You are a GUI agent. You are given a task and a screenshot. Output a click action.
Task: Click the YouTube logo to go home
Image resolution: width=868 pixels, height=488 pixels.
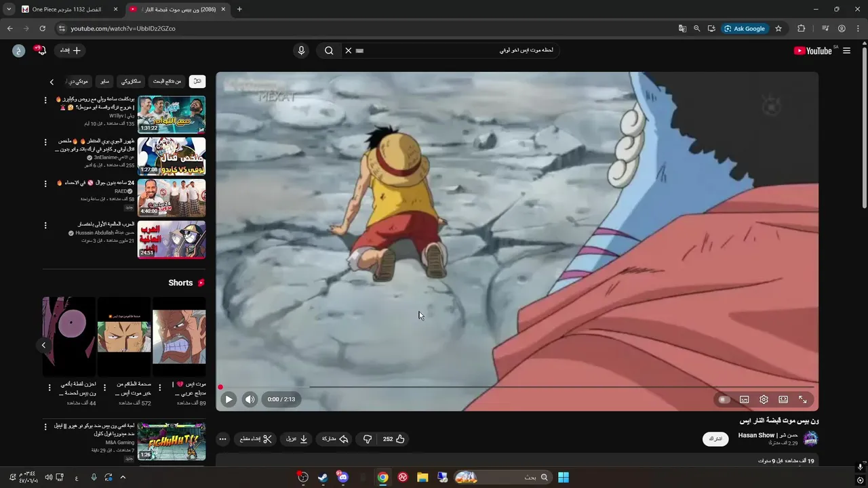tap(813, 51)
